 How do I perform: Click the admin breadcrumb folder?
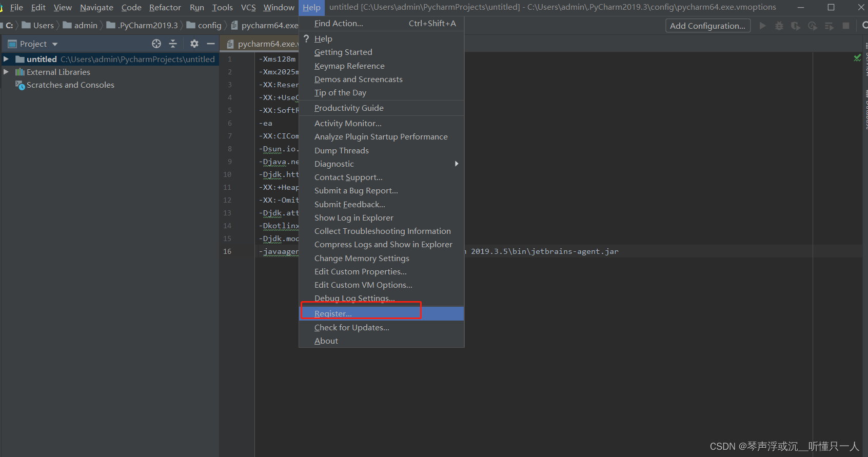tap(80, 25)
